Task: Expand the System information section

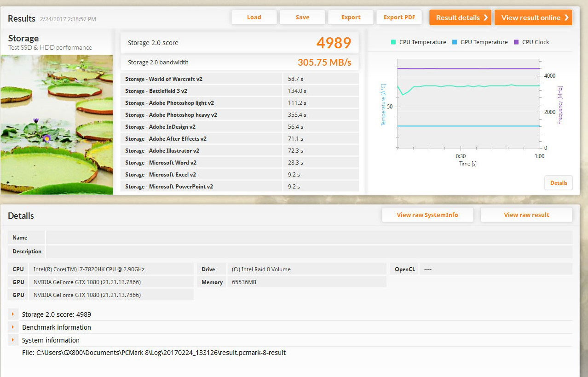Action: [x=13, y=340]
